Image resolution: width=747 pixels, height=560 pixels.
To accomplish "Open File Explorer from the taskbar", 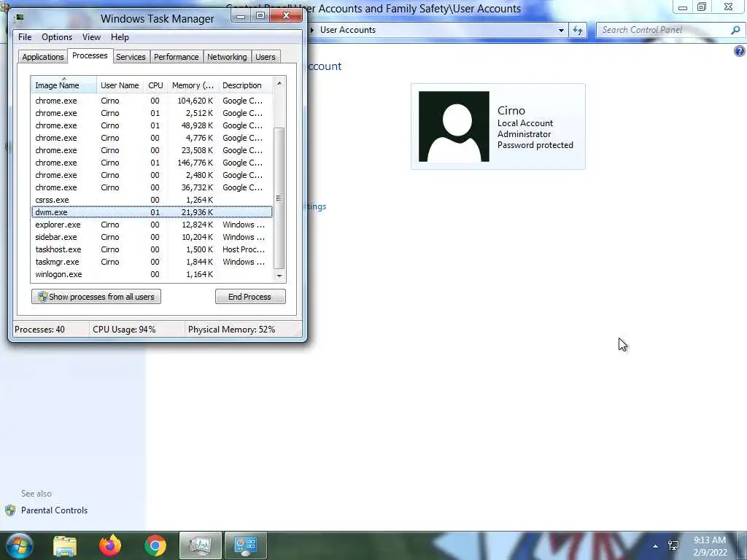I will [65, 545].
